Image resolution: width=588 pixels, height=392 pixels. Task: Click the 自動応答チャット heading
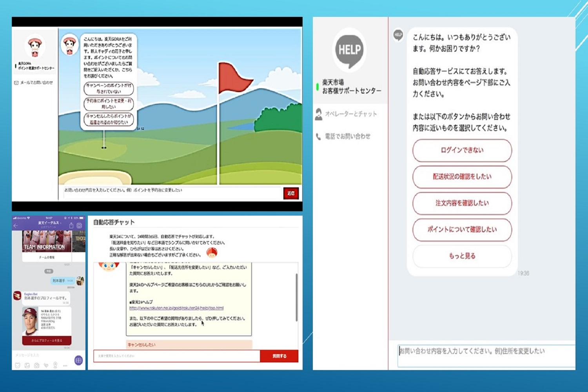pos(114,222)
